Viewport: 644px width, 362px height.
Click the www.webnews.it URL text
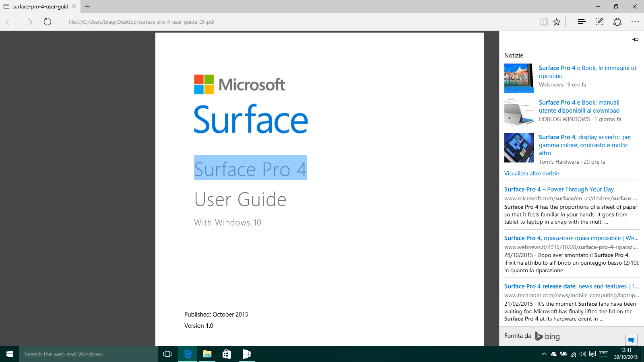571,247
